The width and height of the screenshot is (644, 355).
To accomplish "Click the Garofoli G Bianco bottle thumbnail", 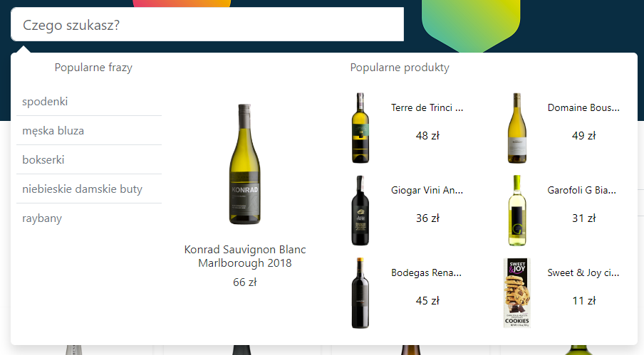I will click(517, 211).
